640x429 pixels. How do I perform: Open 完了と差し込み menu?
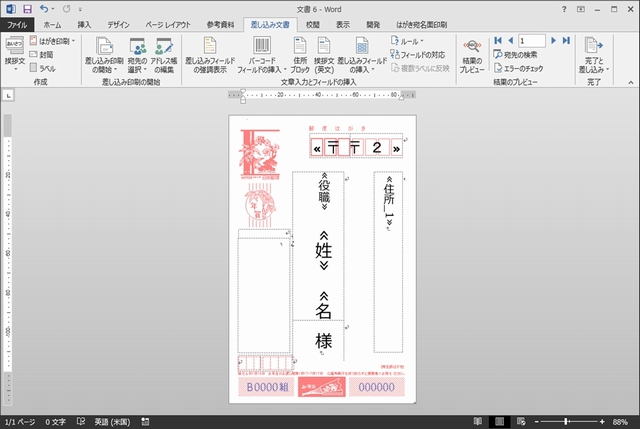point(593,55)
